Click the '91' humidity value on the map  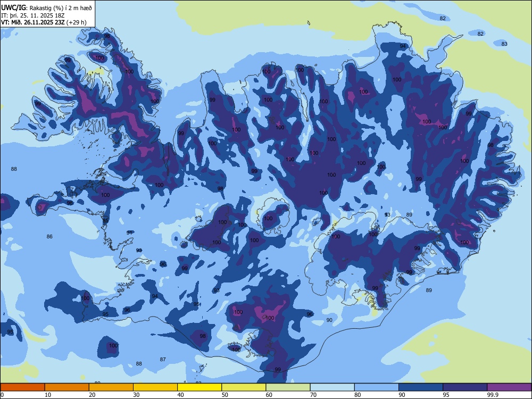click(130, 233)
